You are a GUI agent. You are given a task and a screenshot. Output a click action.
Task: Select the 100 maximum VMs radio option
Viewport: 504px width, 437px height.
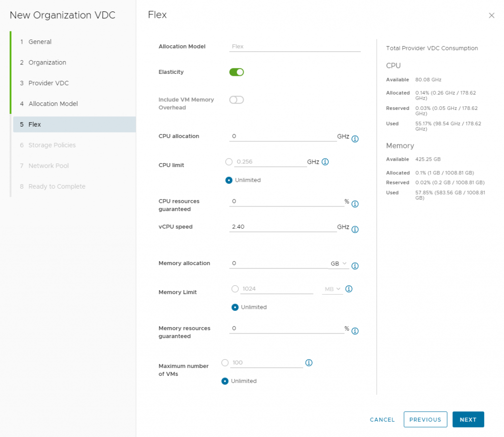(x=225, y=363)
